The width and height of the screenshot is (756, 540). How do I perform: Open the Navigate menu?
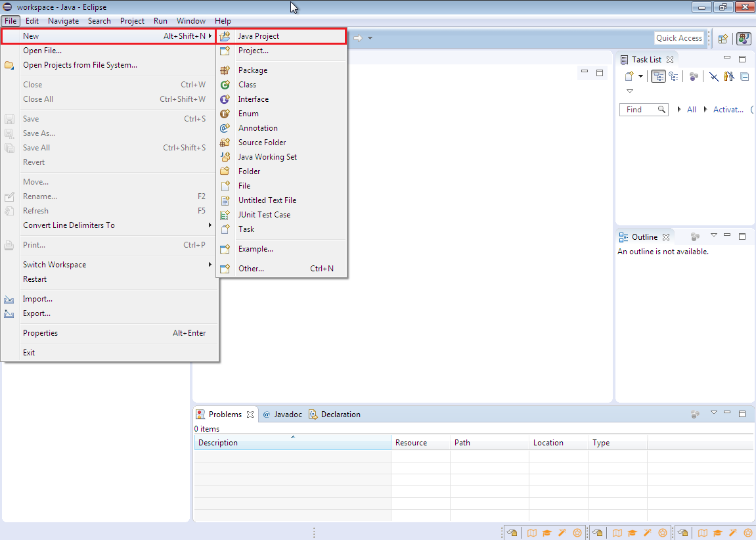pyautogui.click(x=63, y=21)
